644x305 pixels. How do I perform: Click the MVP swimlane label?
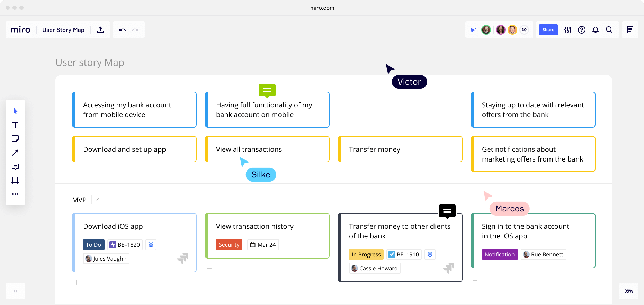click(79, 200)
